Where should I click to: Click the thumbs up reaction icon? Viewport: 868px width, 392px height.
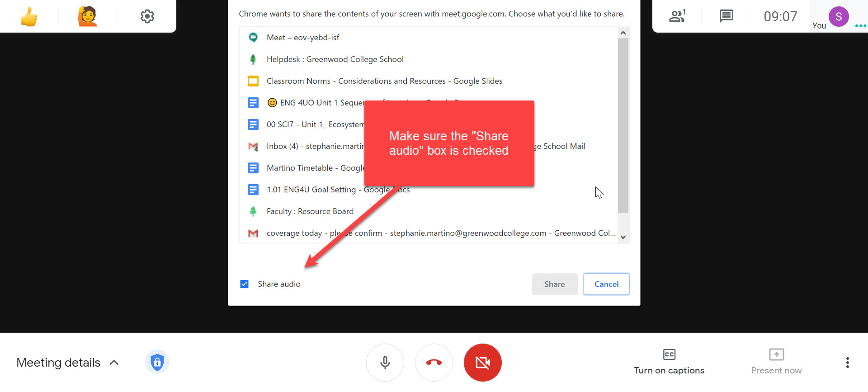click(29, 17)
